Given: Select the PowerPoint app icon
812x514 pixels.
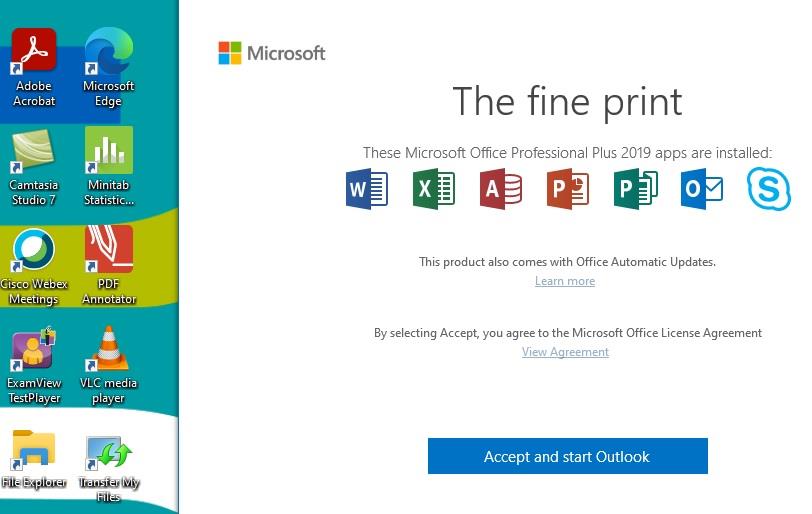Looking at the screenshot, I should [x=568, y=189].
